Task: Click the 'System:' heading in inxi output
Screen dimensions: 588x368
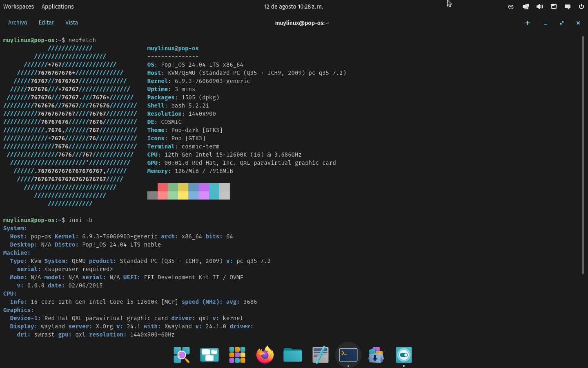Action: [15, 228]
